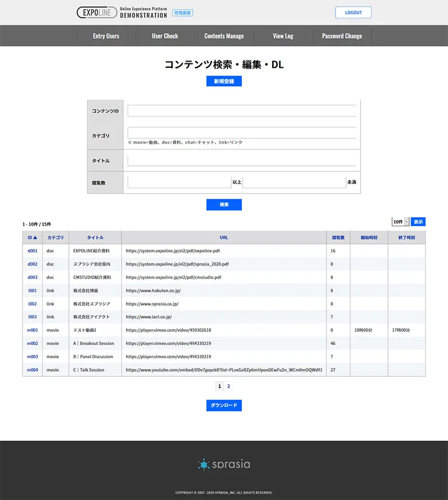Open the User Check menu
This screenshot has width=448, height=500.
point(165,36)
